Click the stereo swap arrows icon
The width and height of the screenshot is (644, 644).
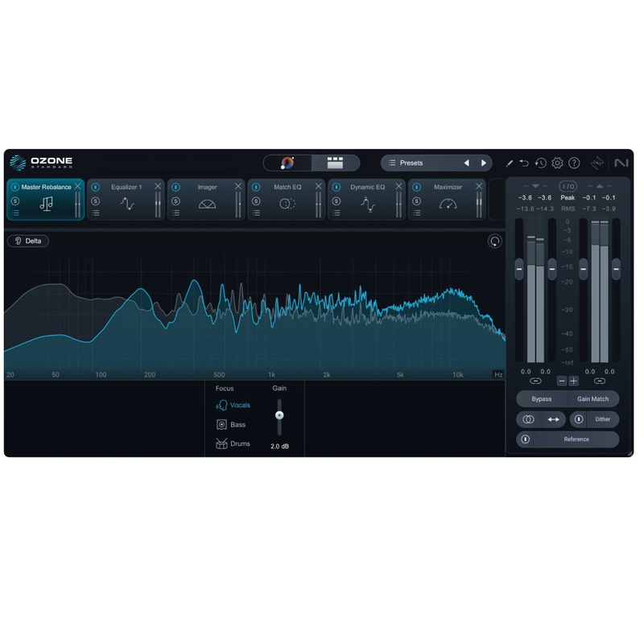(x=554, y=419)
